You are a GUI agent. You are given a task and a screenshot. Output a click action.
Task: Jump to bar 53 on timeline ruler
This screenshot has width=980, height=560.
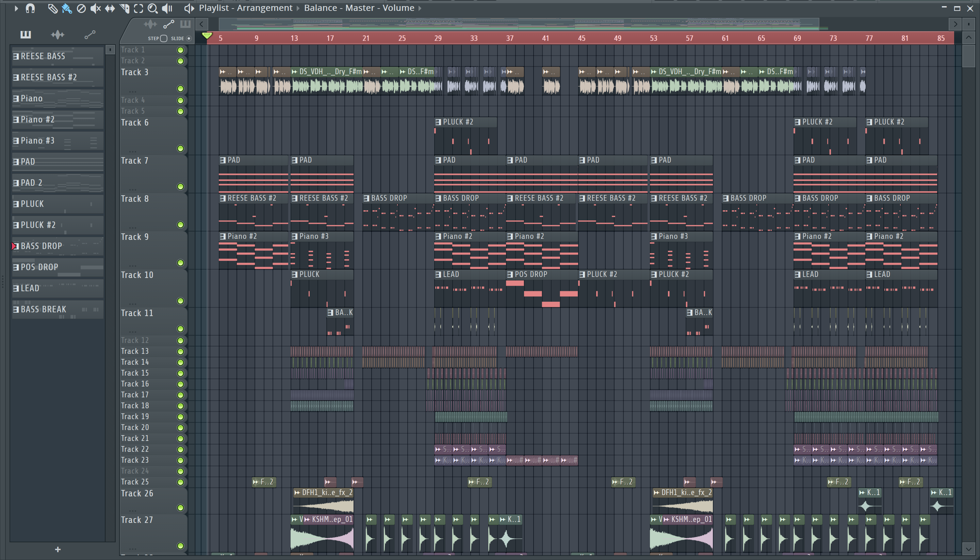(653, 38)
